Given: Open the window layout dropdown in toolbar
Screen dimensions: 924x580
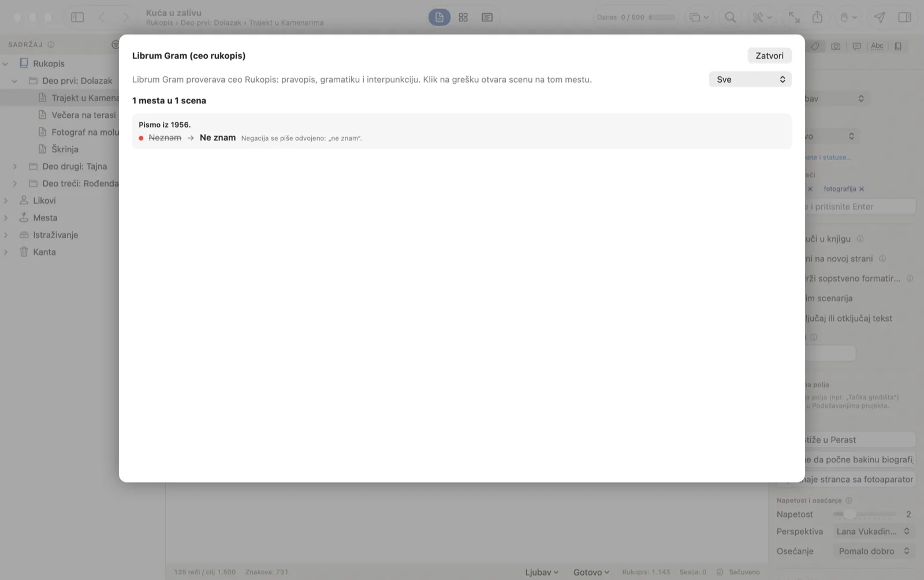Looking at the screenshot, I should click(x=699, y=17).
